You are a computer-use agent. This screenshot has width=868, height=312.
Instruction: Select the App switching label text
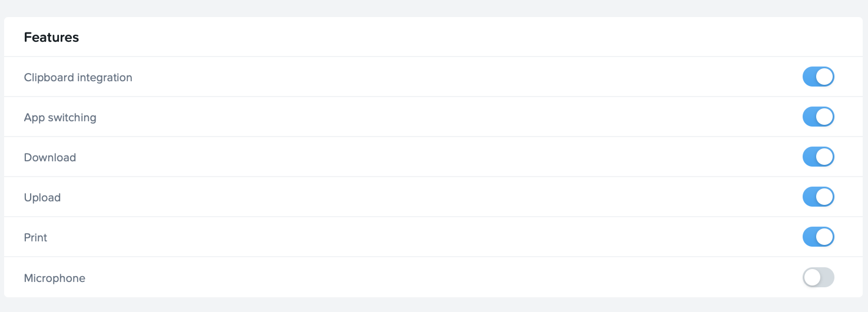pyautogui.click(x=60, y=118)
